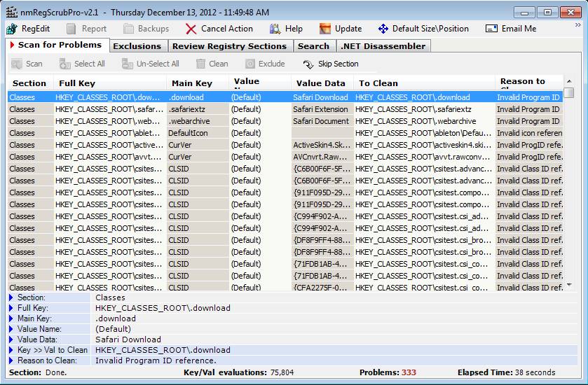Go to the .NET Disassembler tab
This screenshot has height=385, width=588.
tap(383, 46)
